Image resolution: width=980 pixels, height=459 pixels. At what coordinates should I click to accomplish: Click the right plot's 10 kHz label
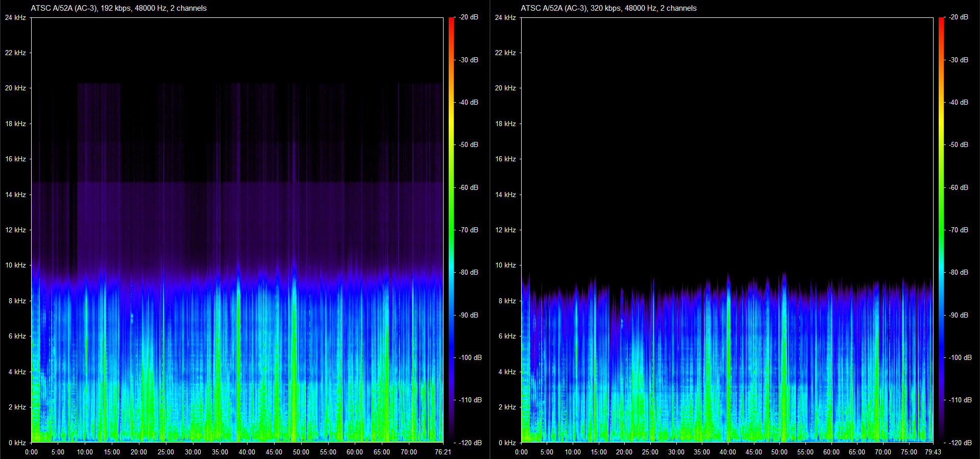coord(505,265)
